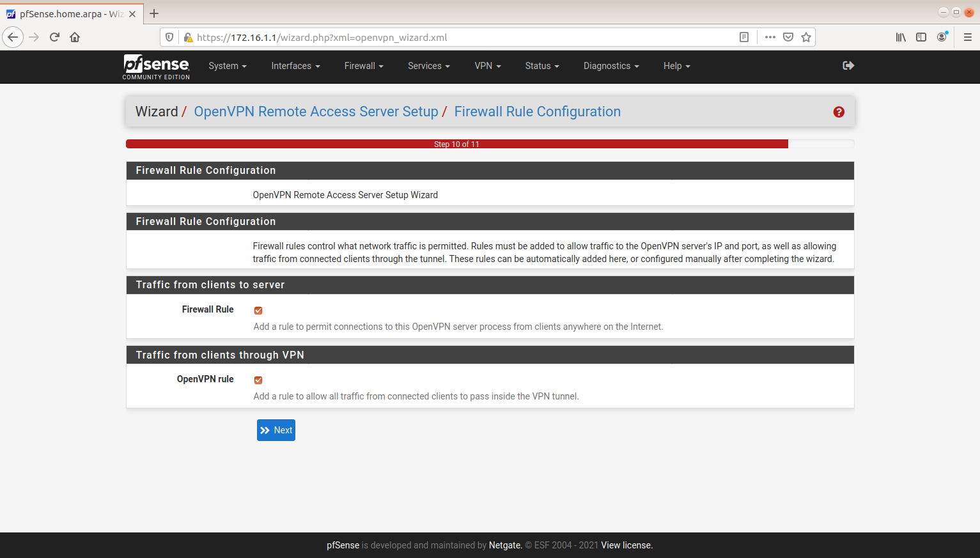Click the Step 10 of 11 progress bar

click(x=457, y=144)
